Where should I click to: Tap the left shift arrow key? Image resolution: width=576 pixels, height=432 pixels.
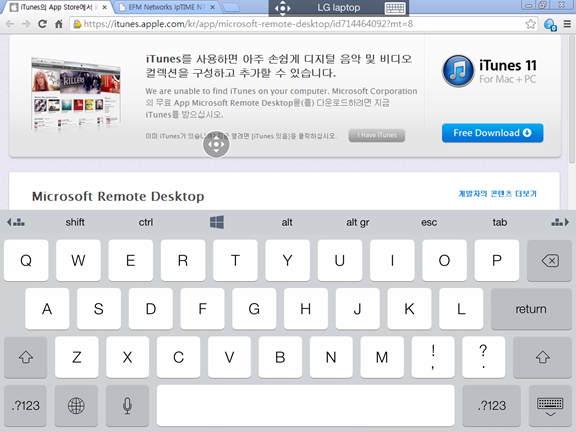pyautogui.click(x=26, y=357)
